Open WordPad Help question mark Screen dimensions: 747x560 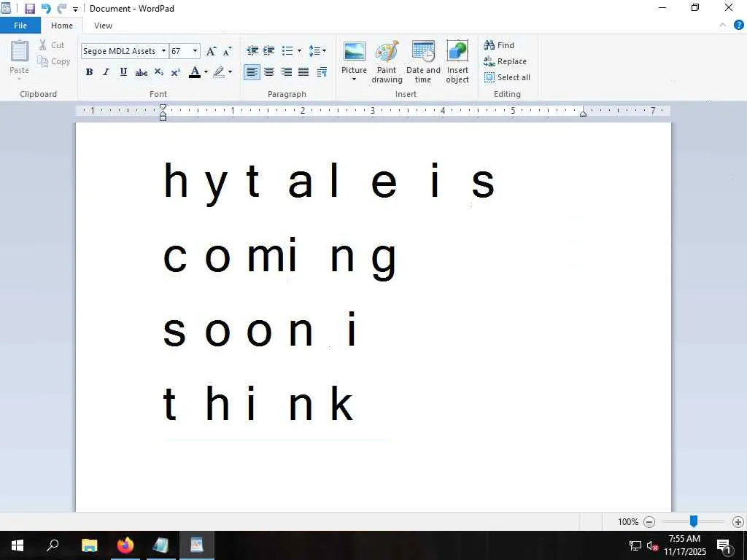coord(738,26)
